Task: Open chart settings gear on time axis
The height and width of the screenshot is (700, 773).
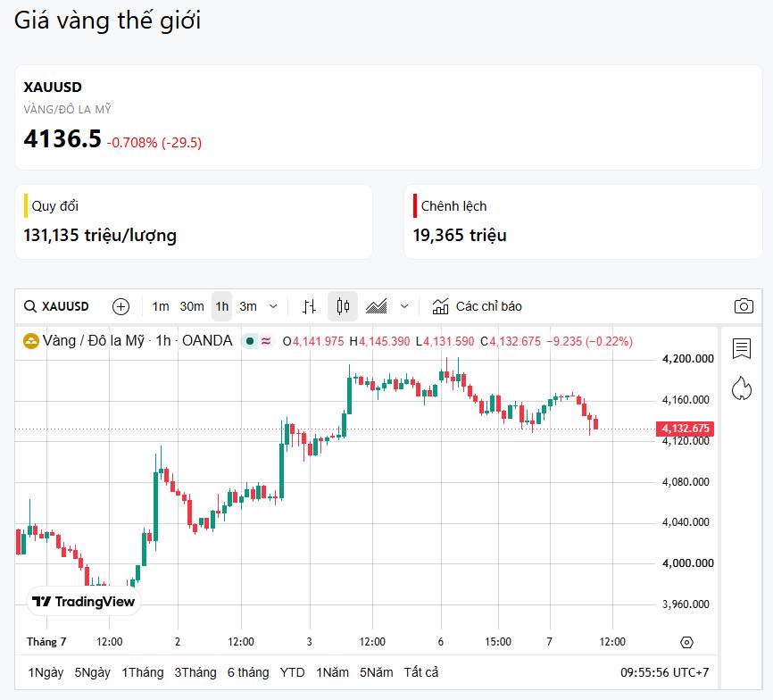Action: tap(686, 642)
